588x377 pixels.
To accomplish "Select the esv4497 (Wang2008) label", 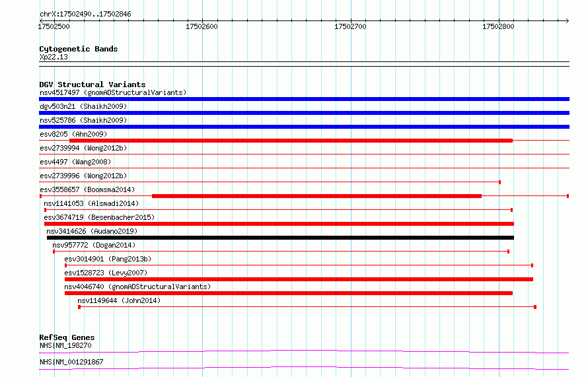I will [75, 162].
